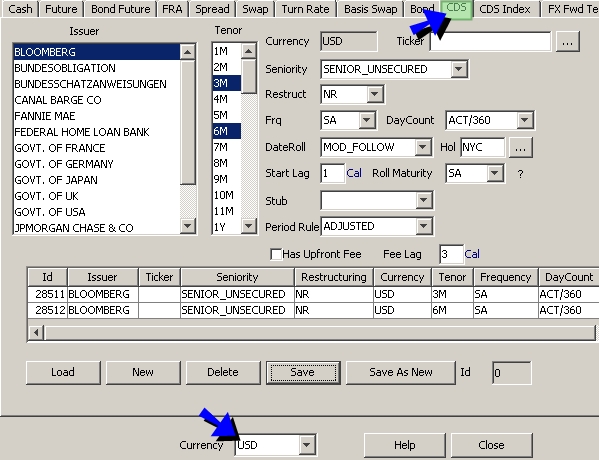The image size is (599, 460).
Task: Expand the DateRoll MOD_FOLLOW dropdown
Action: [423, 147]
